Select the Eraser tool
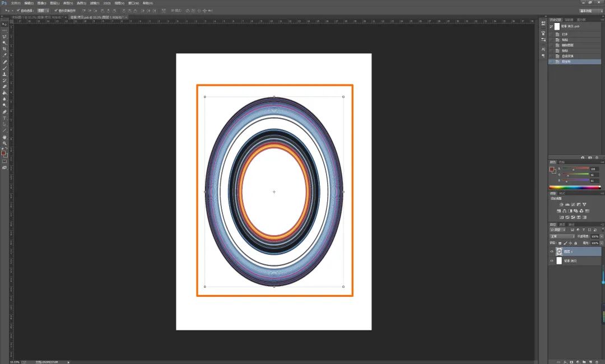Screen dimensions: 605x364 click(4, 86)
